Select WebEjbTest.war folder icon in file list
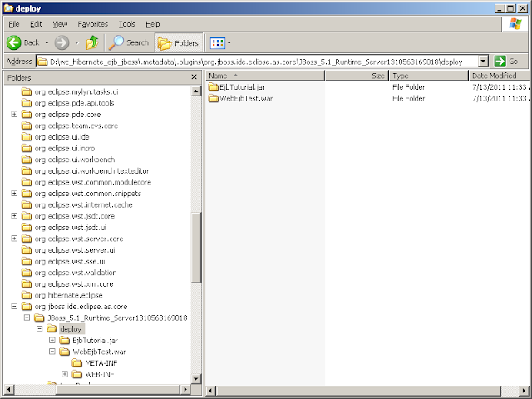This screenshot has width=532, height=399. (x=214, y=98)
